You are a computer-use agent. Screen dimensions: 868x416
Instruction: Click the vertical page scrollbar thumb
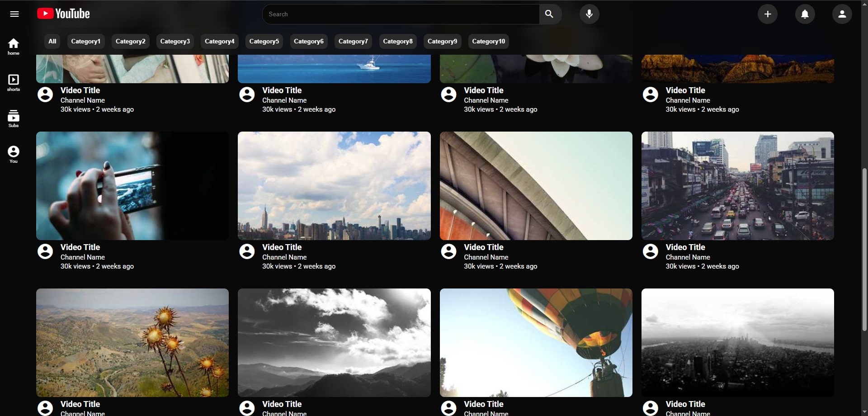click(864, 250)
